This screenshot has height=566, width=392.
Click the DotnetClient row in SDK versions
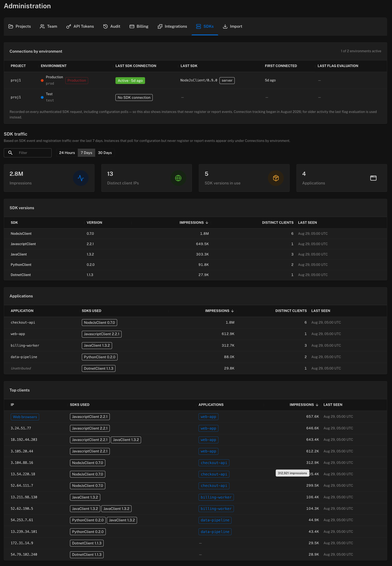[195, 275]
